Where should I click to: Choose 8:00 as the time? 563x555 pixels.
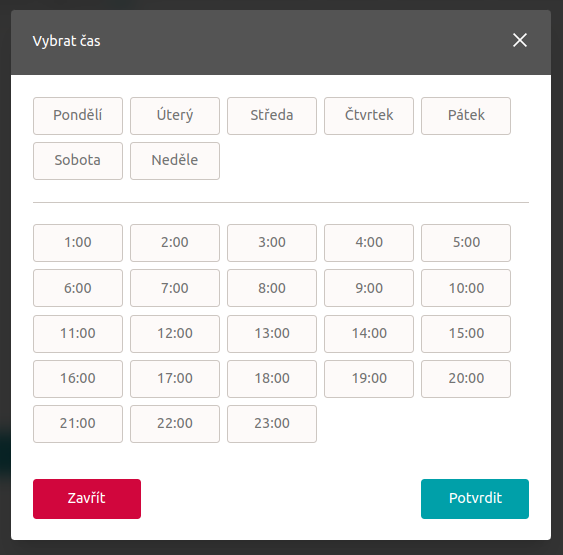pos(272,288)
